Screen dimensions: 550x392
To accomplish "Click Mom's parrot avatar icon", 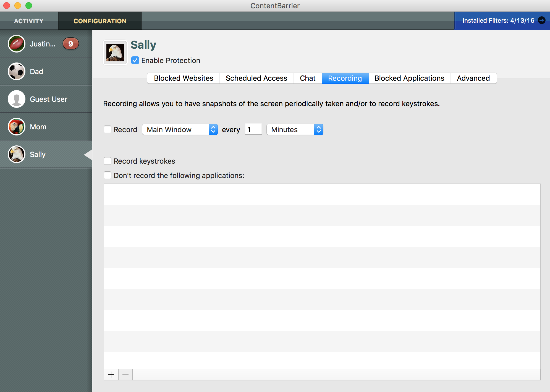I will pyautogui.click(x=17, y=127).
